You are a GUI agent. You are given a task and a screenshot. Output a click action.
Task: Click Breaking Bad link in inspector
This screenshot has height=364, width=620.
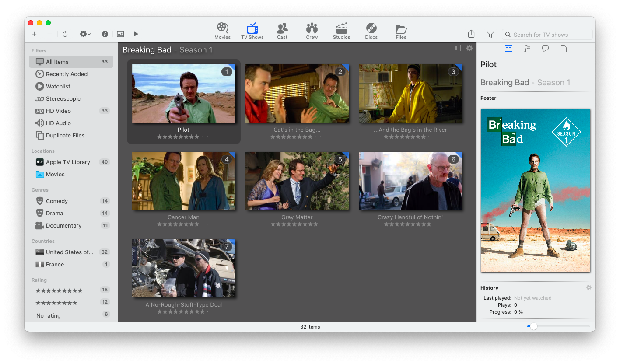pos(505,83)
